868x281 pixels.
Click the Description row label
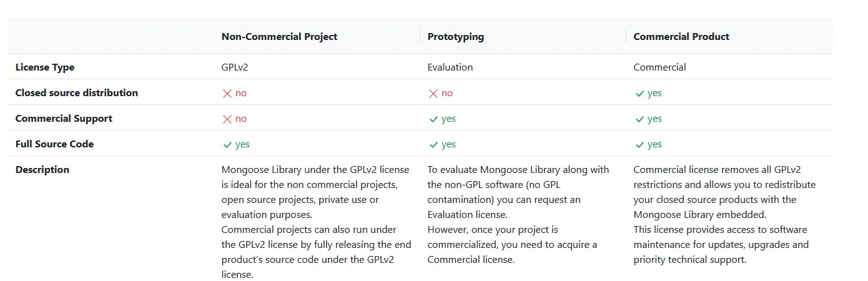[42, 170]
